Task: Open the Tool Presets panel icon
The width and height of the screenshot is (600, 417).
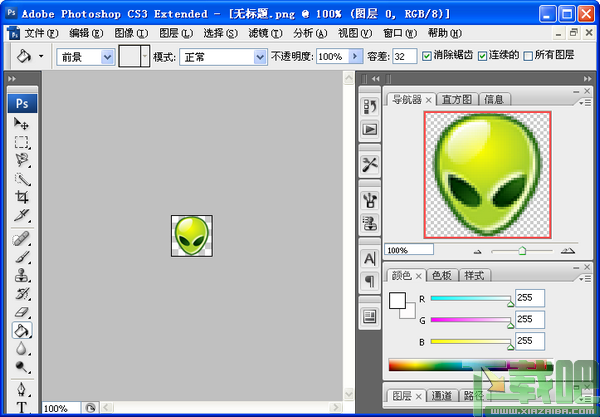Action: [370, 165]
